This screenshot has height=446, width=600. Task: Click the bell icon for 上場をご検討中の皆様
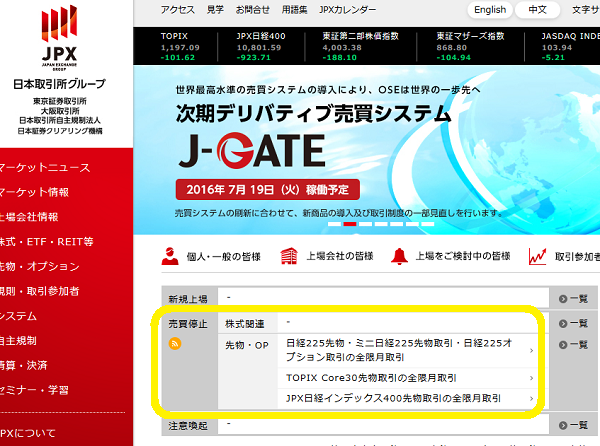tap(399, 256)
